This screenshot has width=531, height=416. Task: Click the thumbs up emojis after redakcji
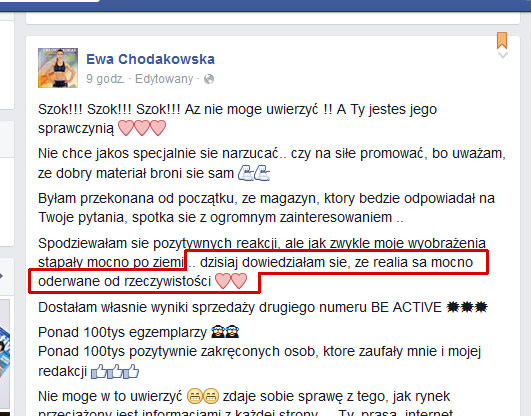tap(115, 372)
